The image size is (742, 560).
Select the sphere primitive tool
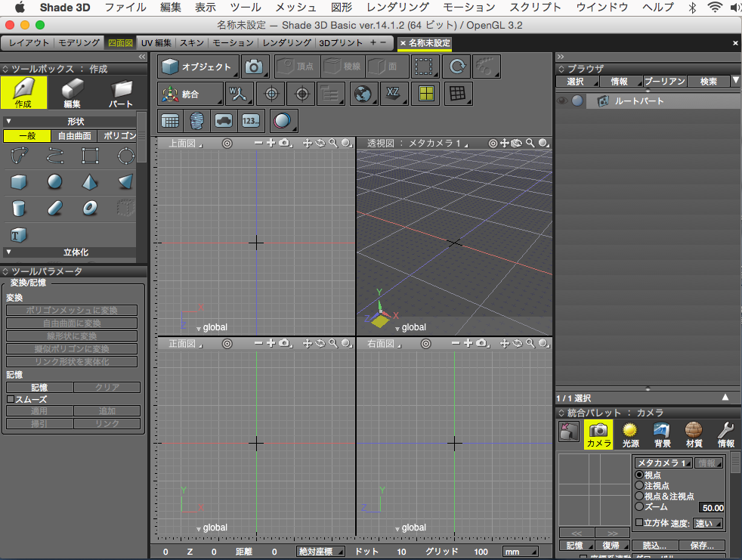[x=54, y=182]
